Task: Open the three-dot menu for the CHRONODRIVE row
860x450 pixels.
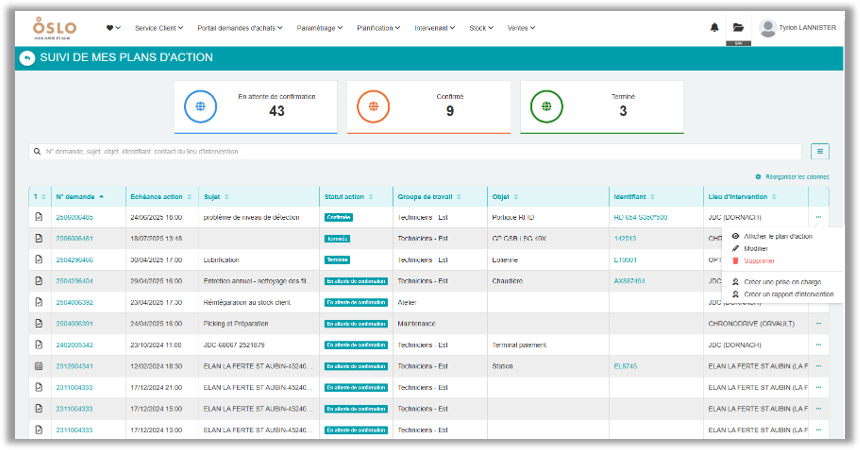Action: pos(818,324)
